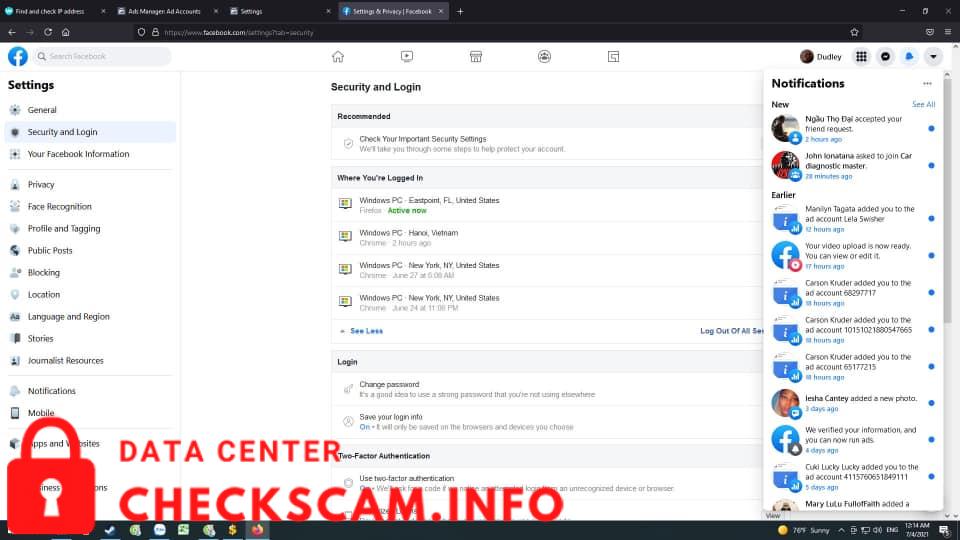The width and height of the screenshot is (960, 540).
Task: Open Privacy settings
Action: tap(90, 184)
